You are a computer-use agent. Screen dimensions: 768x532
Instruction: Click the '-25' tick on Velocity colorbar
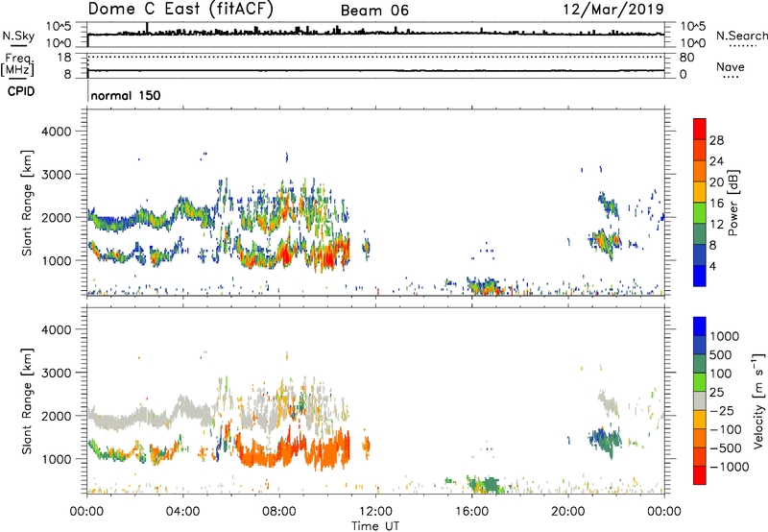(723, 411)
